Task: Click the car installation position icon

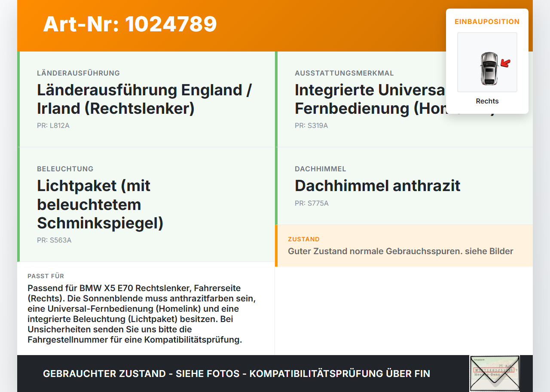Action: [x=487, y=62]
